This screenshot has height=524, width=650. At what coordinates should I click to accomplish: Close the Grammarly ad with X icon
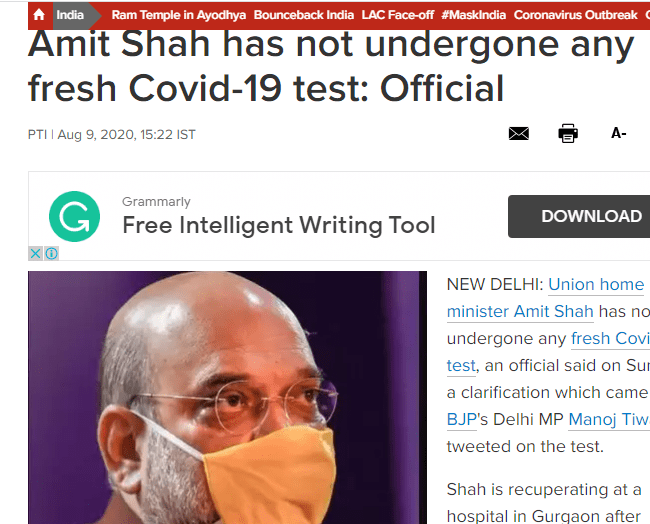(x=36, y=253)
